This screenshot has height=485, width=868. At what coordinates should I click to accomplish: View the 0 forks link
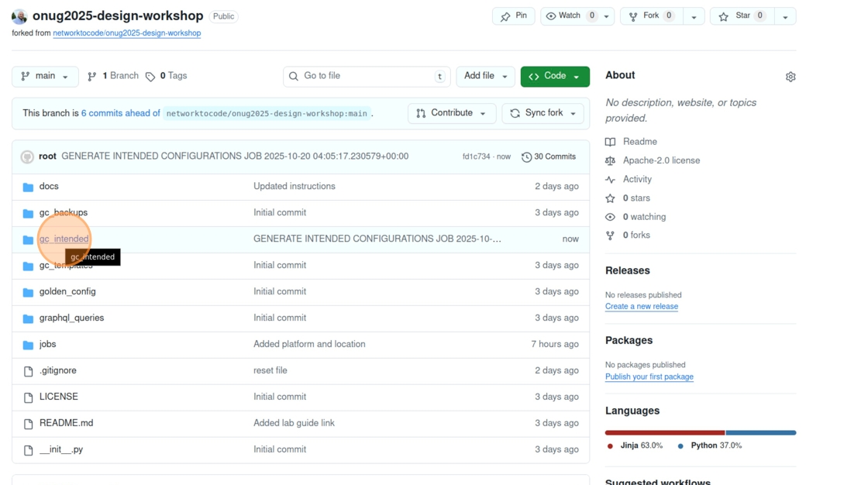[x=636, y=236]
